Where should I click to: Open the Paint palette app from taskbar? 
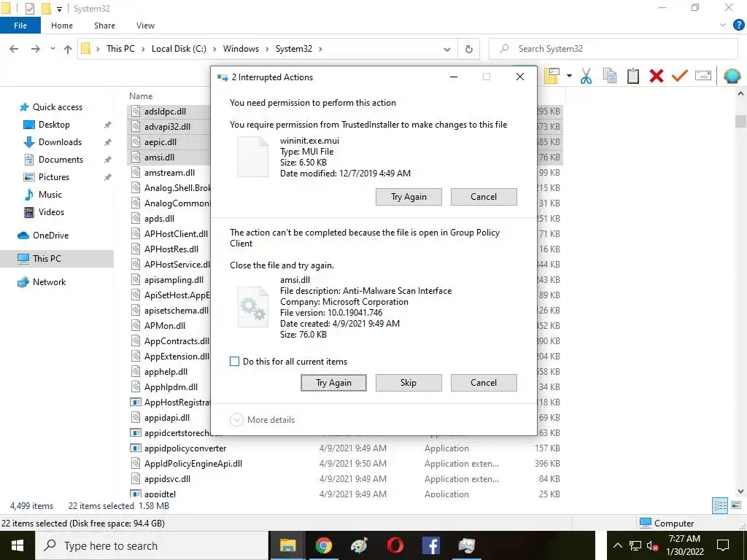coord(359,545)
